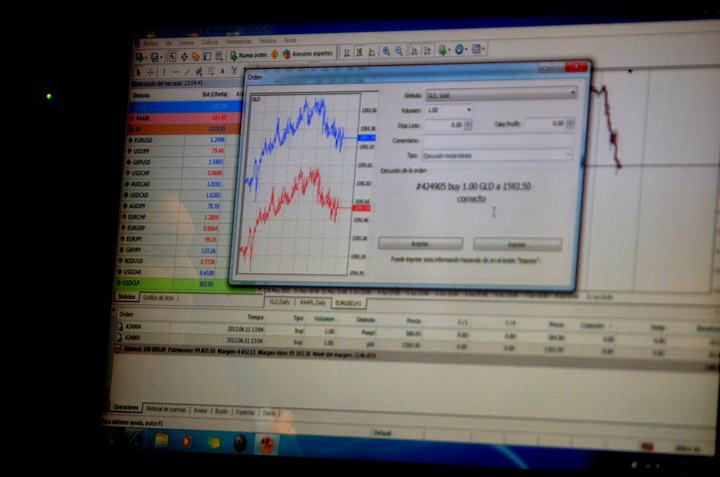Switch to Historial de cuentas tab
This screenshot has width=720, height=477.
[165, 409]
